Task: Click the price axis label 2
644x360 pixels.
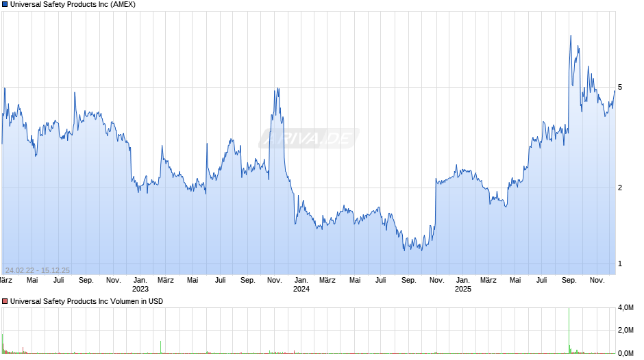Action: (x=620, y=188)
